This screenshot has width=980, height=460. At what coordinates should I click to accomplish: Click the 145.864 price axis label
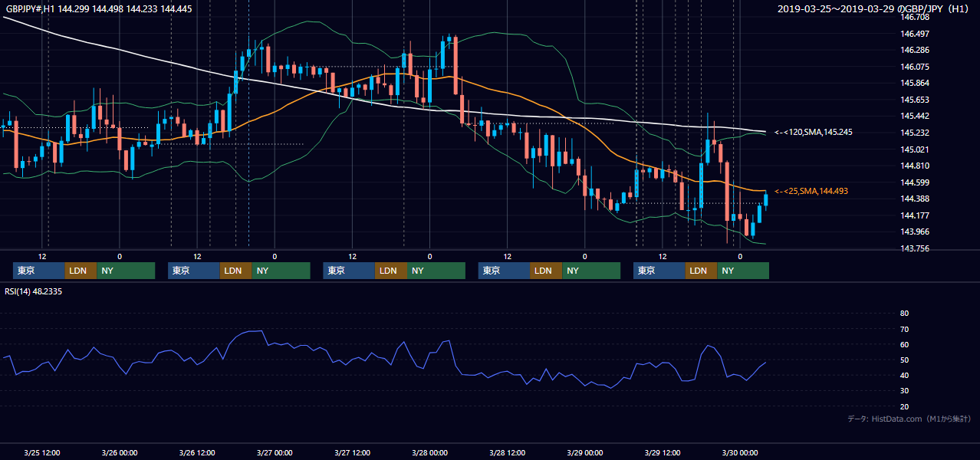coord(915,83)
